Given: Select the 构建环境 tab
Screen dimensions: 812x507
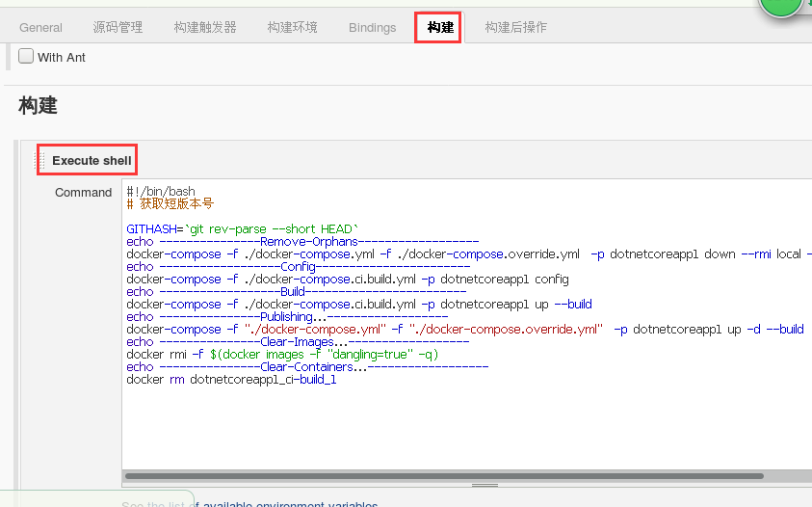Looking at the screenshot, I should click(292, 28).
